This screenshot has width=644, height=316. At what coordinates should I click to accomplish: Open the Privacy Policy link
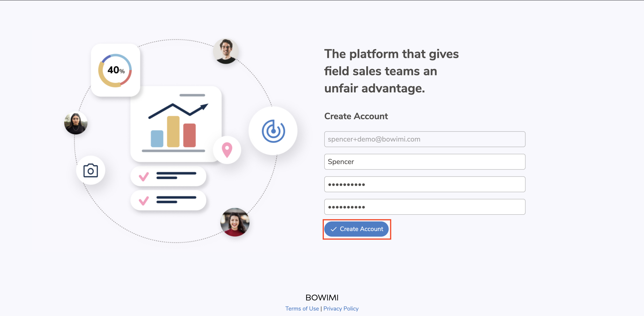click(x=341, y=309)
